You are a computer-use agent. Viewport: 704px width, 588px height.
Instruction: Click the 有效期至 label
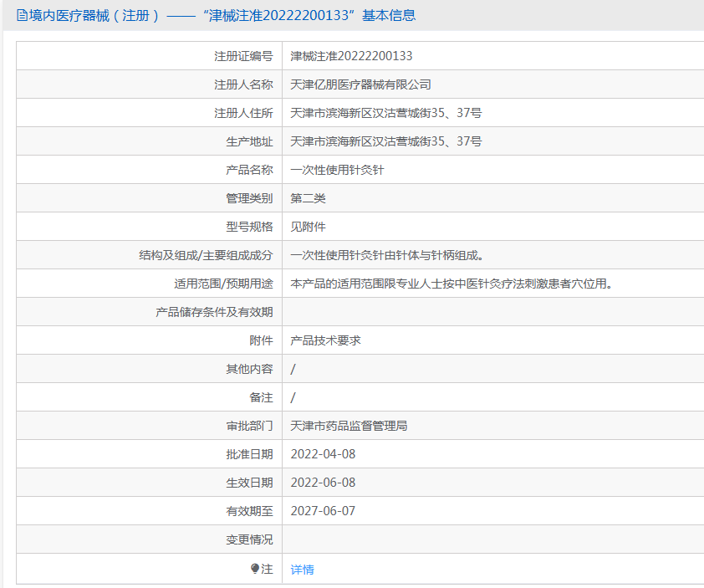click(249, 511)
